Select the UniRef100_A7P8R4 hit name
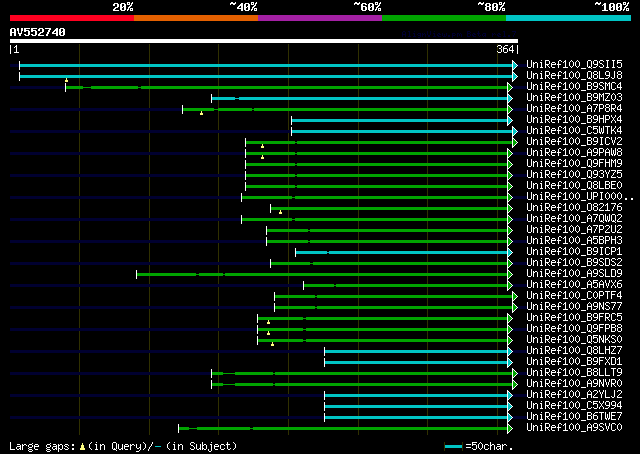This screenshot has height=454, width=640. click(574, 109)
